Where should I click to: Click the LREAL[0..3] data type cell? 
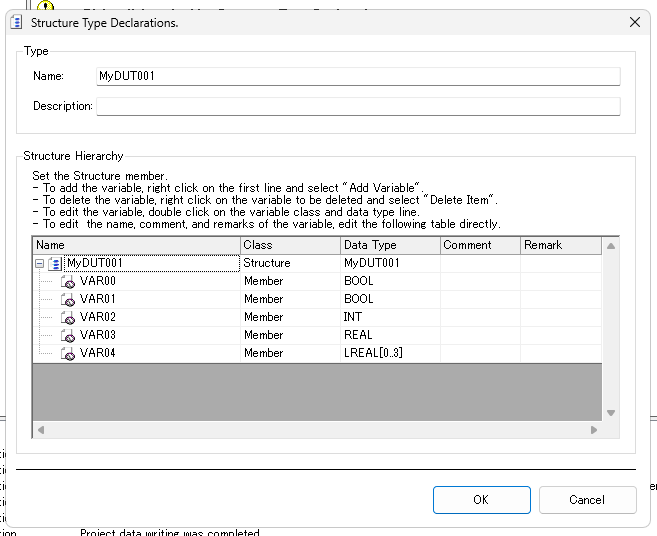pyautogui.click(x=391, y=353)
